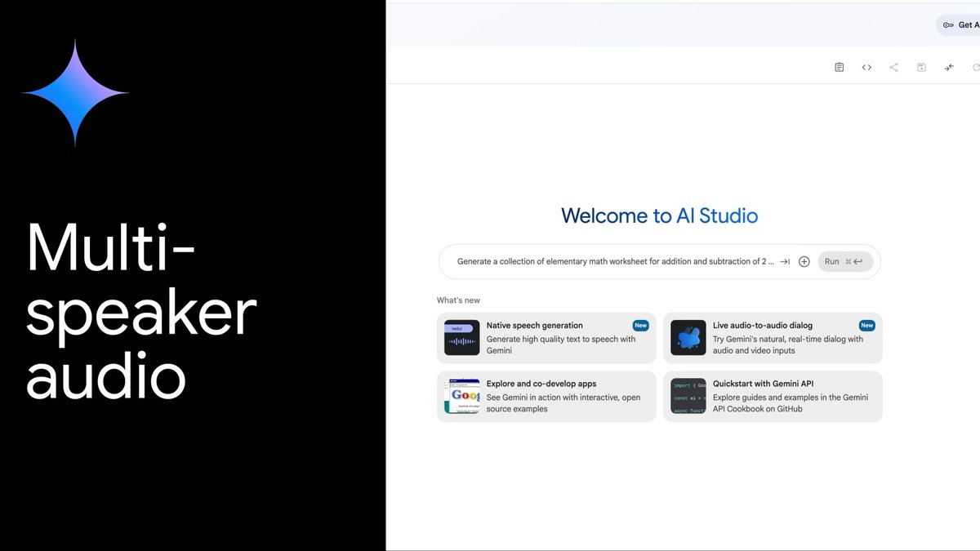The image size is (980, 551).
Task: Open the Explore and co-develop apps card
Action: click(x=546, y=396)
